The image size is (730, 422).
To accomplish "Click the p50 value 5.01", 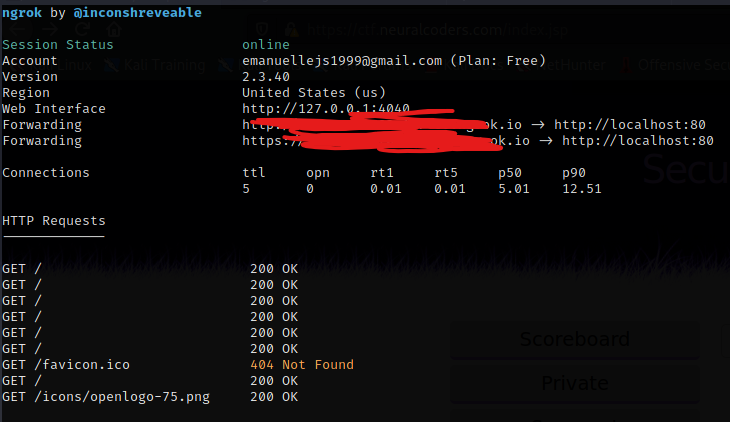I will 517,189.
